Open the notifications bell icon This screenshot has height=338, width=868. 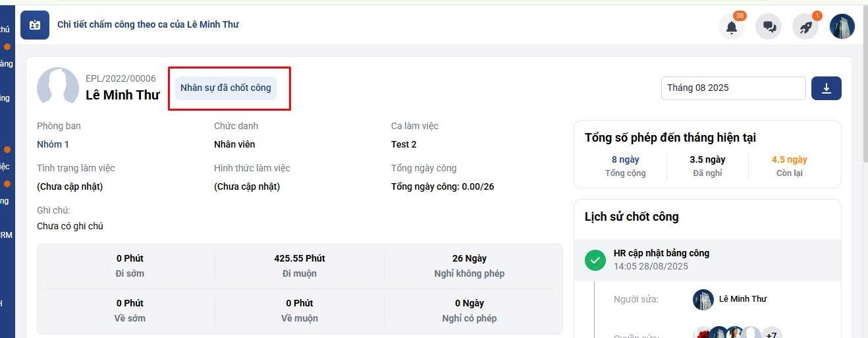click(x=731, y=27)
